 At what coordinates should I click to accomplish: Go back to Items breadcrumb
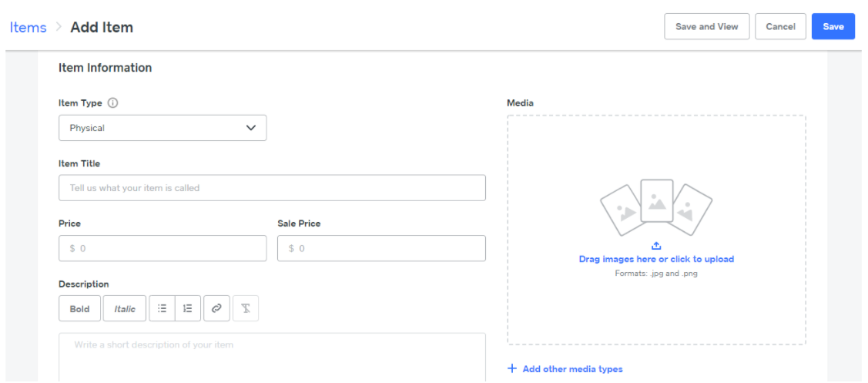pos(28,27)
